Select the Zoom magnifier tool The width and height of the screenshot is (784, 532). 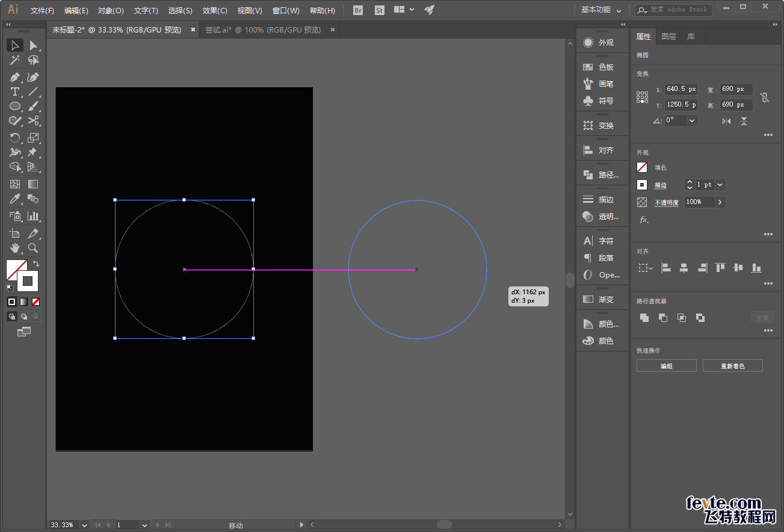point(33,248)
